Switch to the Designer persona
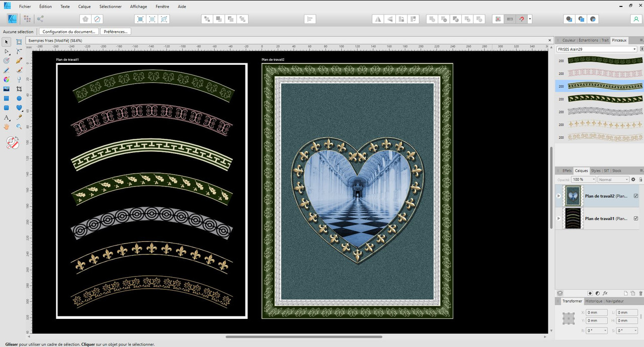Screen dimensions: 644x347 (x=13, y=19)
